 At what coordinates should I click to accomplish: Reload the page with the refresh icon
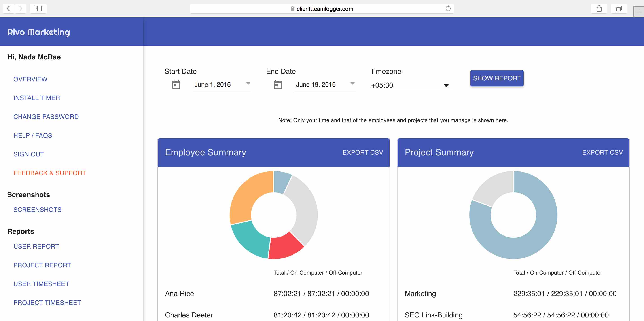[x=448, y=8]
